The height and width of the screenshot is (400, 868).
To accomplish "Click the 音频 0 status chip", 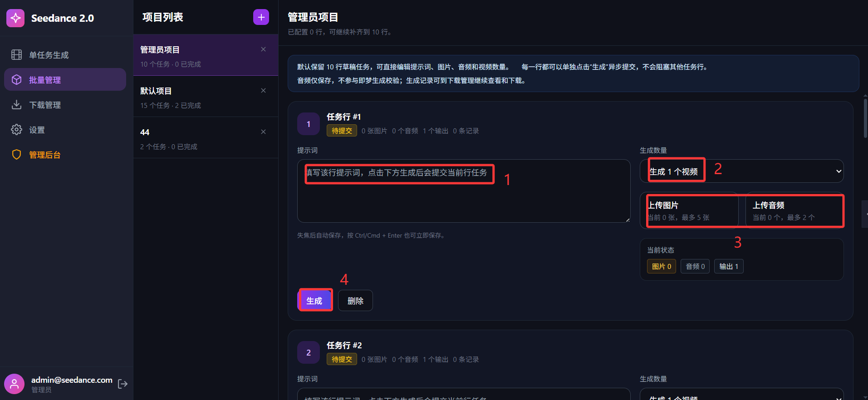I will click(x=695, y=266).
